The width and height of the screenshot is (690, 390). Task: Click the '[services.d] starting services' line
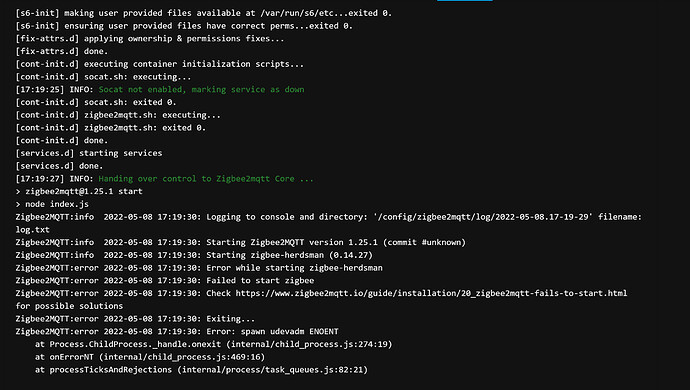coord(89,153)
